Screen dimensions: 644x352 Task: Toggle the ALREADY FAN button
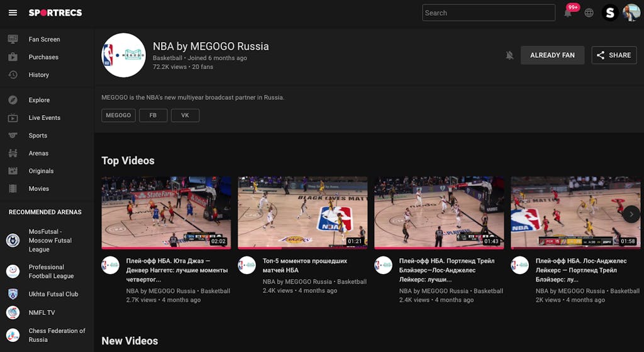[552, 55]
